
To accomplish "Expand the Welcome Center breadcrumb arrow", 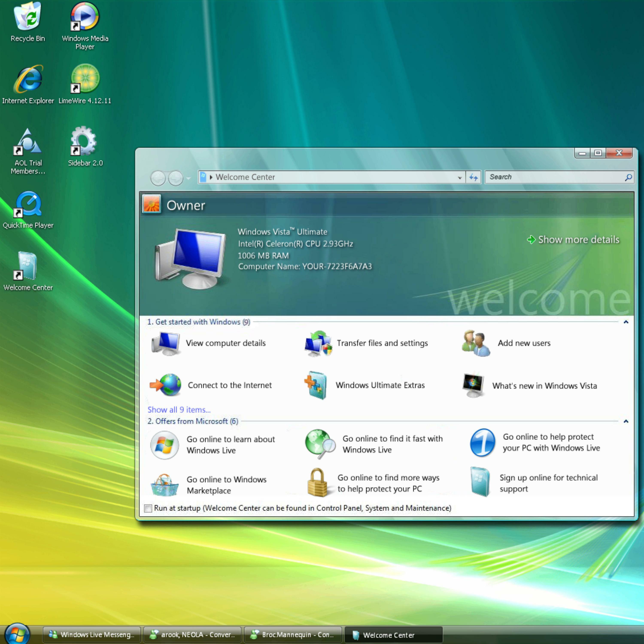I will pos(211,177).
